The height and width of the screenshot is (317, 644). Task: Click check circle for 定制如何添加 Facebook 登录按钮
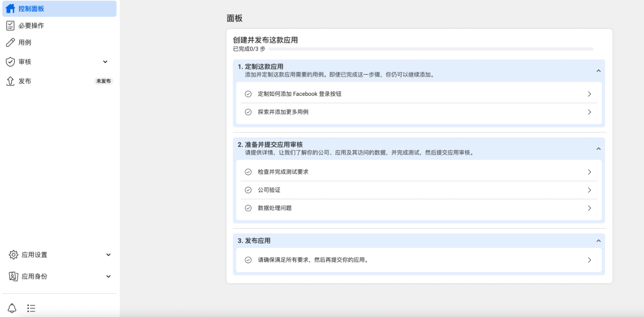tap(248, 94)
